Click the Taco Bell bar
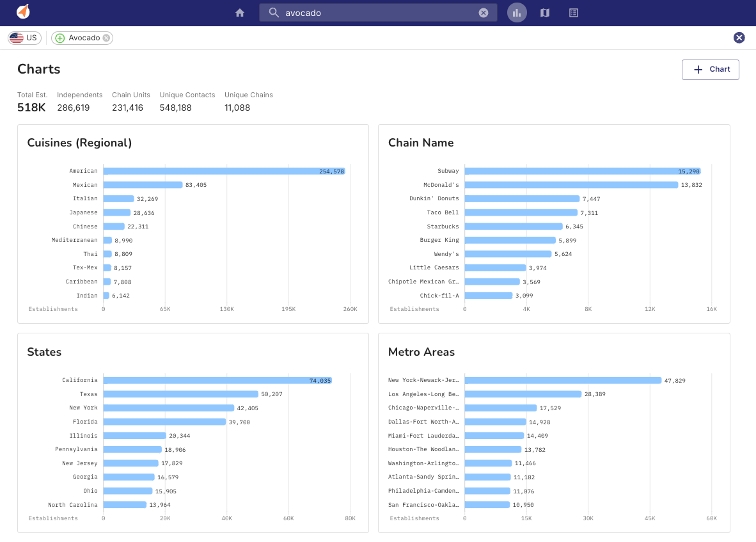Viewport: 756px width, 542px height. [521, 212]
